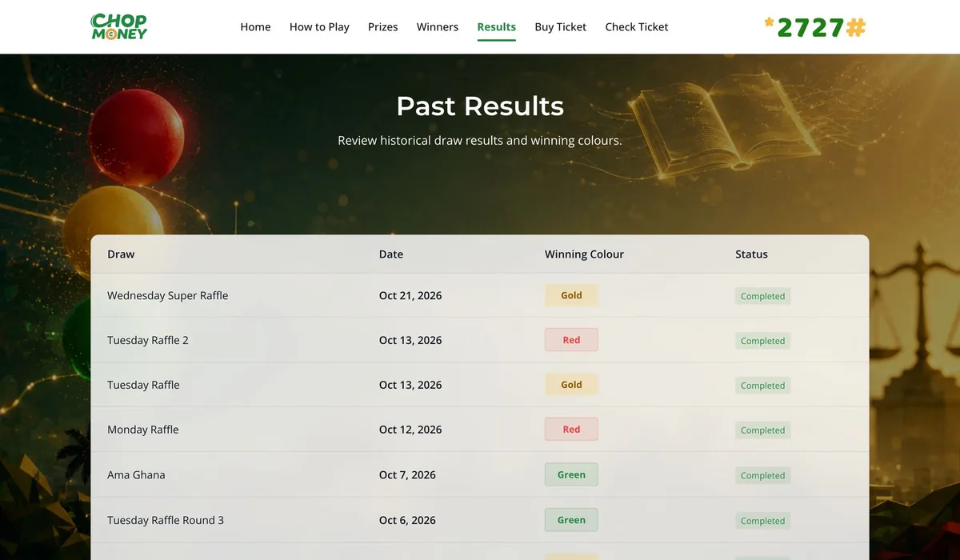
Task: Select the Wednesday Super Raffle row name
Action: [x=168, y=295]
